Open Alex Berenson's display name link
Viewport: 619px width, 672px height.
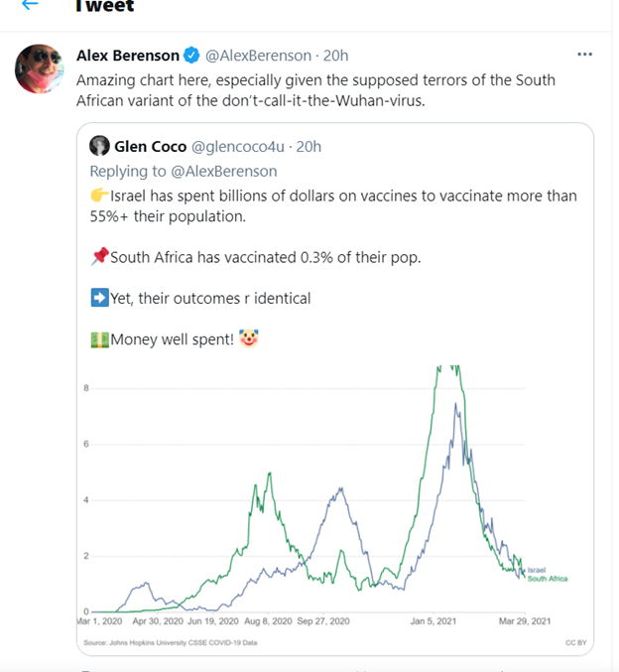tap(128, 55)
